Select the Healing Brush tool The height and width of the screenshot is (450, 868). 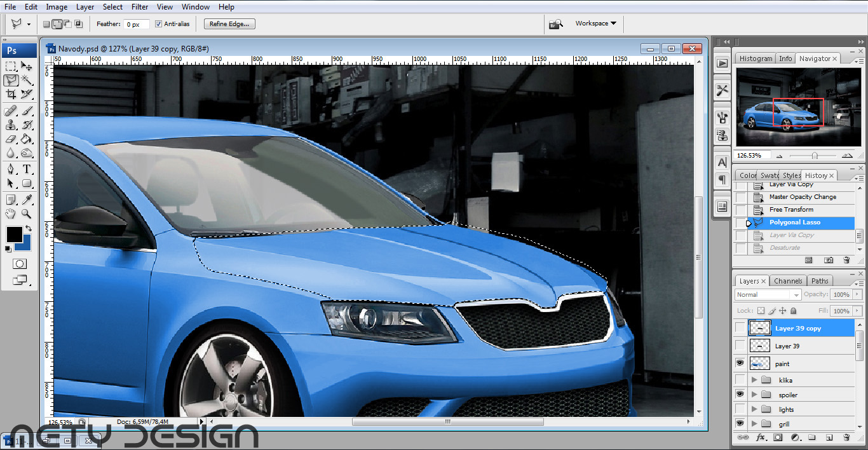coord(11,111)
